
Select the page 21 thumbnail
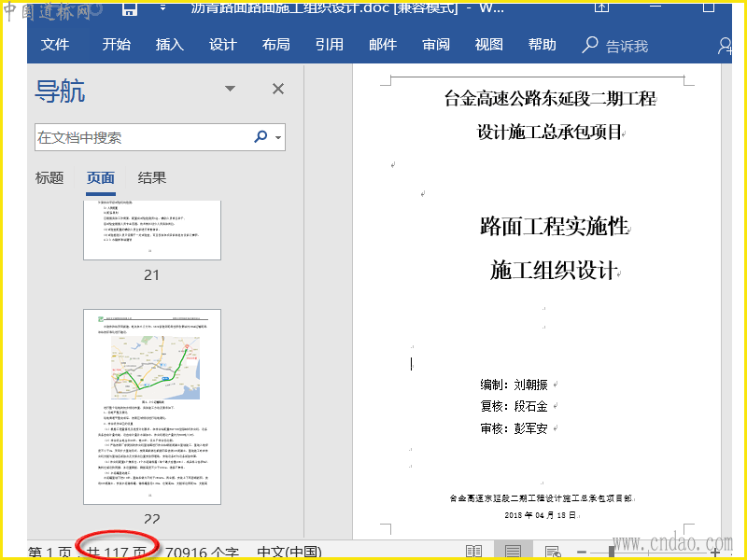click(152, 230)
